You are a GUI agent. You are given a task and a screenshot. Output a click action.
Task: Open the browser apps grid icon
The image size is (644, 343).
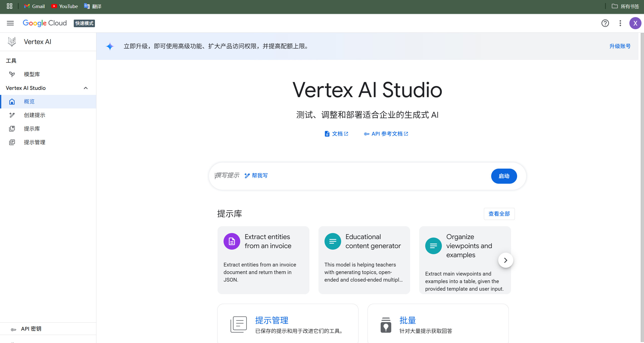point(10,6)
